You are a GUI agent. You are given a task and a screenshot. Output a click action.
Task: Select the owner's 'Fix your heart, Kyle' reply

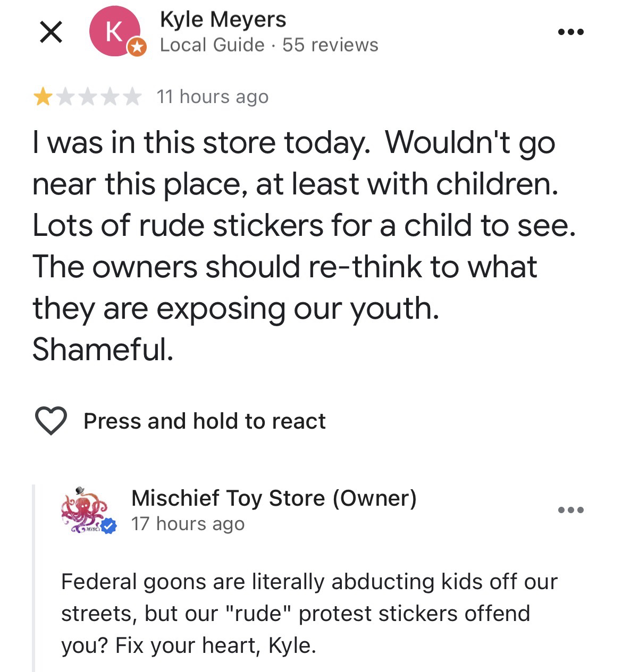coord(308,614)
